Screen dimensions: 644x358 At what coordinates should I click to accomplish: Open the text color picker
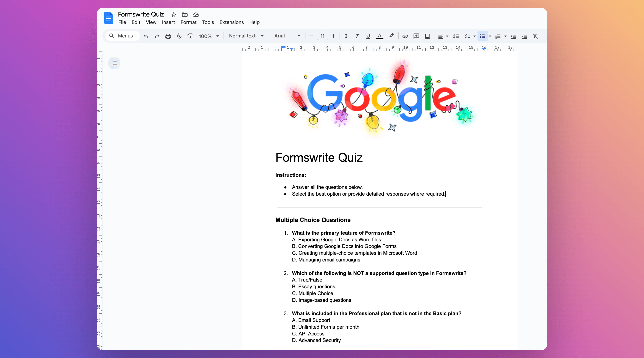[x=379, y=36]
